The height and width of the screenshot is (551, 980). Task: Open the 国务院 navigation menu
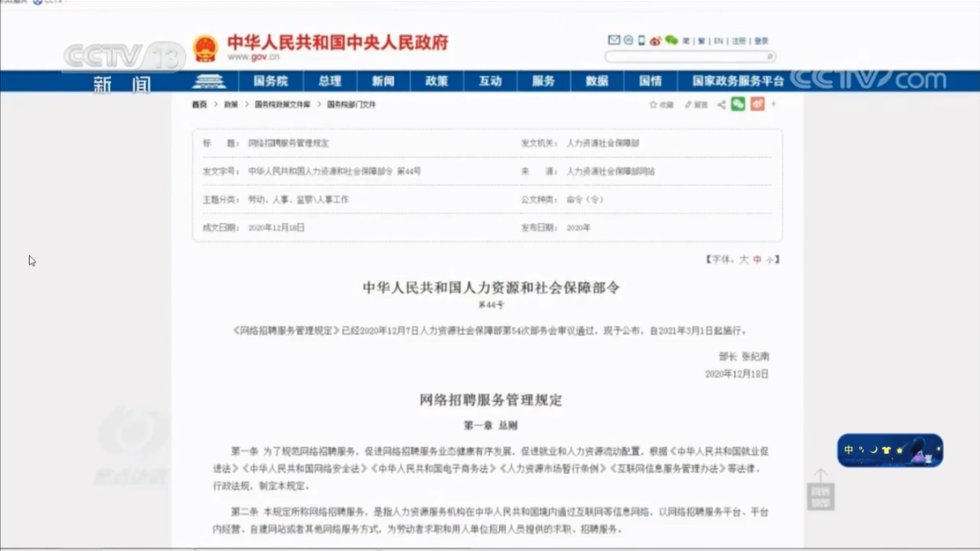(269, 81)
